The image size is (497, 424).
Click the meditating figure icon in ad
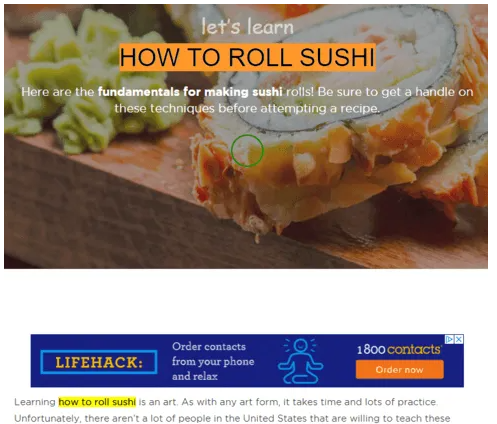pyautogui.click(x=301, y=361)
